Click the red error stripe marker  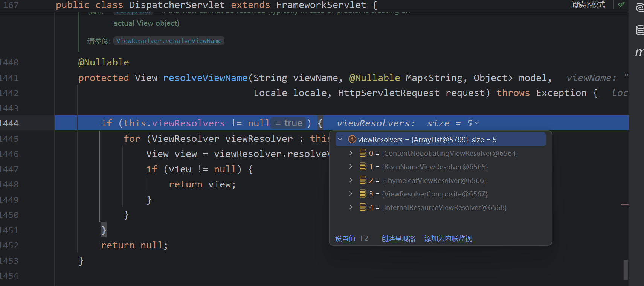[625, 205]
